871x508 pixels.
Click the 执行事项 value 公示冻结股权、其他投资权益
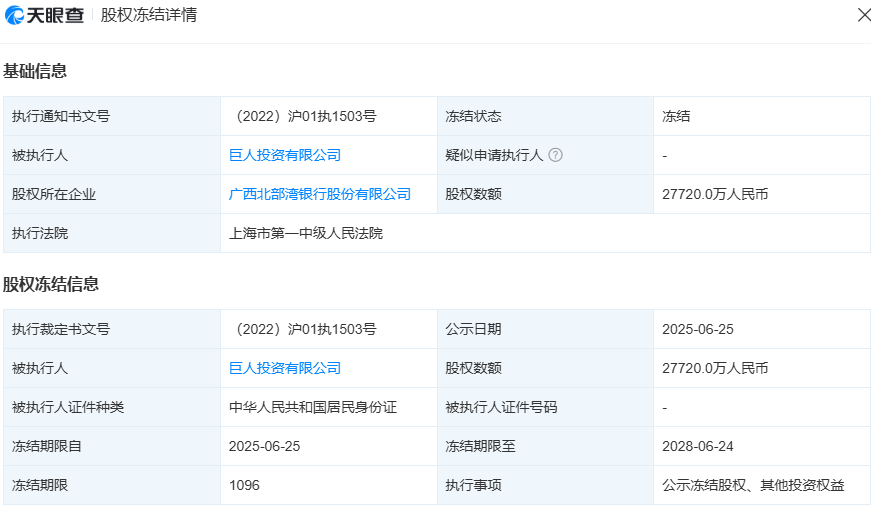tap(753, 485)
